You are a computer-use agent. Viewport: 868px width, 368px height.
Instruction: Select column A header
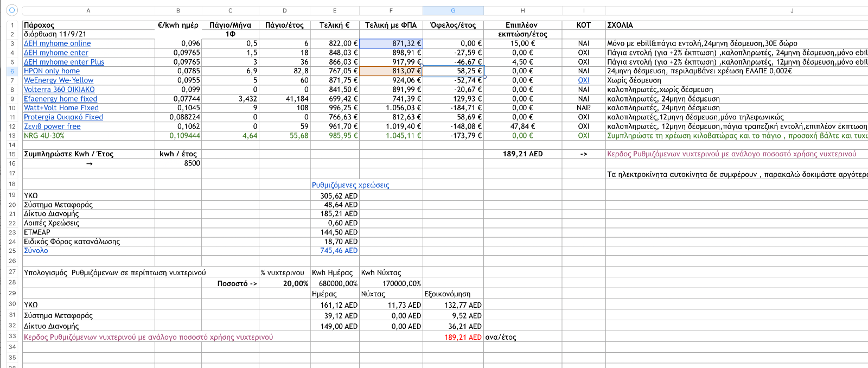coord(88,10)
